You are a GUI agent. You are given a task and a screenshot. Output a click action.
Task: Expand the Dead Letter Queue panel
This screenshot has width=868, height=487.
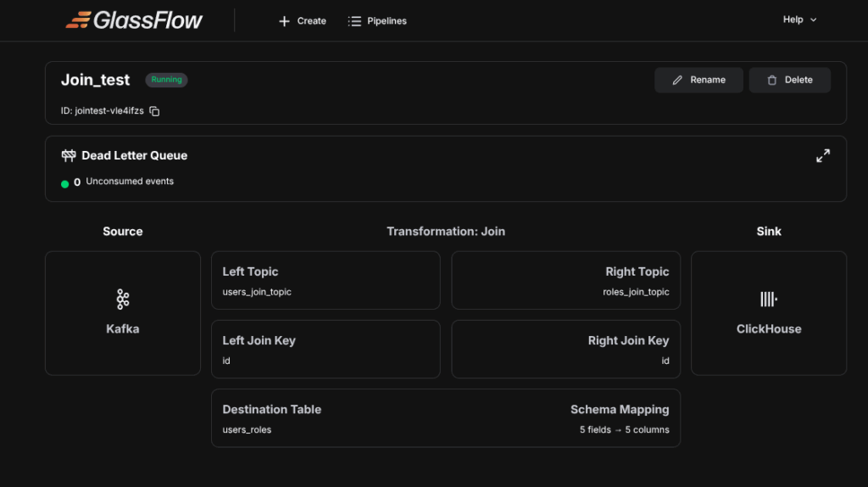[822, 156]
